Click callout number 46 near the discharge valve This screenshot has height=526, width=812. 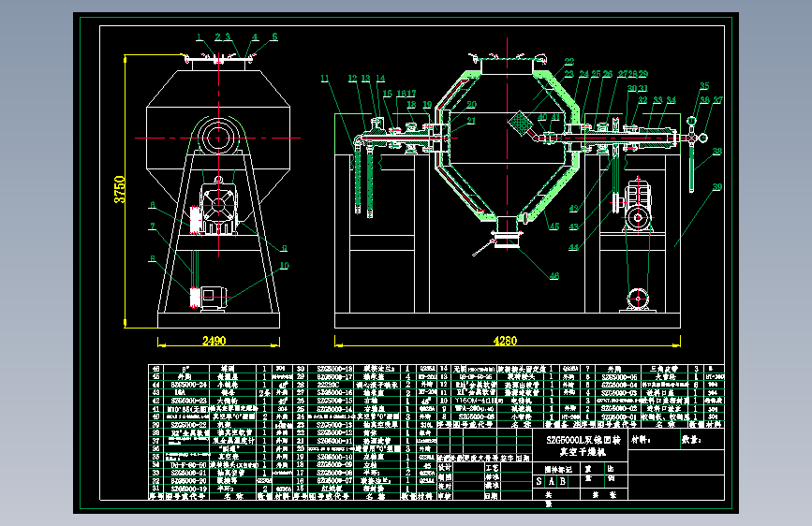[x=554, y=276]
